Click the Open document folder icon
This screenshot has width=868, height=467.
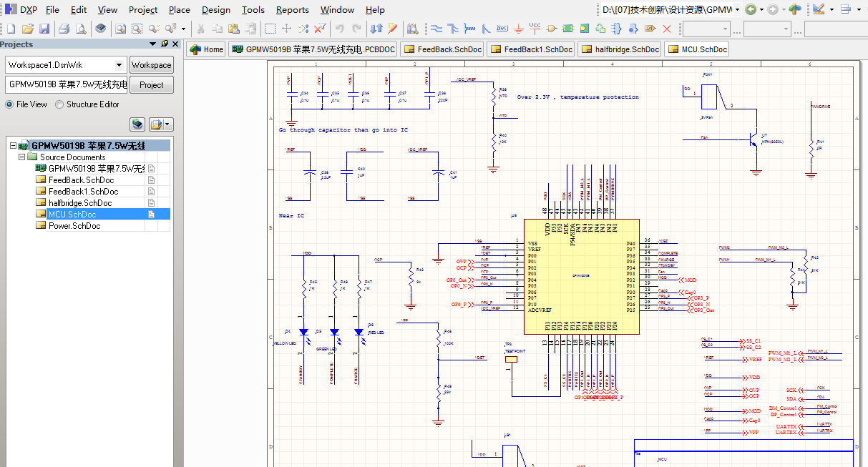click(x=28, y=29)
